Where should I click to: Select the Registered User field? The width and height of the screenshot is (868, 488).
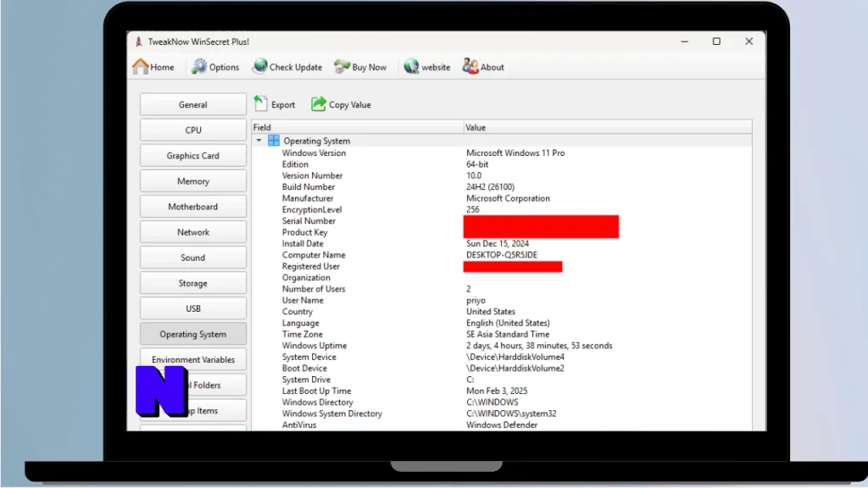coord(310,266)
